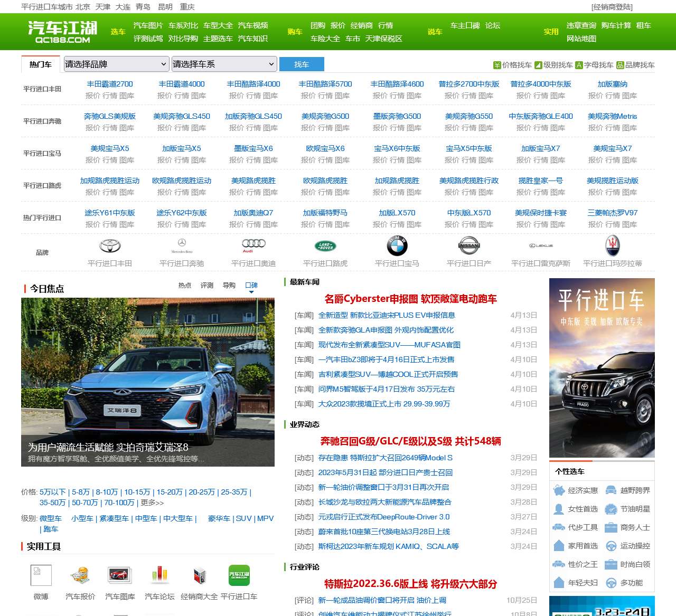Click the 汽车图库 tool icon
Screen dimensions: 676x616
click(x=120, y=575)
